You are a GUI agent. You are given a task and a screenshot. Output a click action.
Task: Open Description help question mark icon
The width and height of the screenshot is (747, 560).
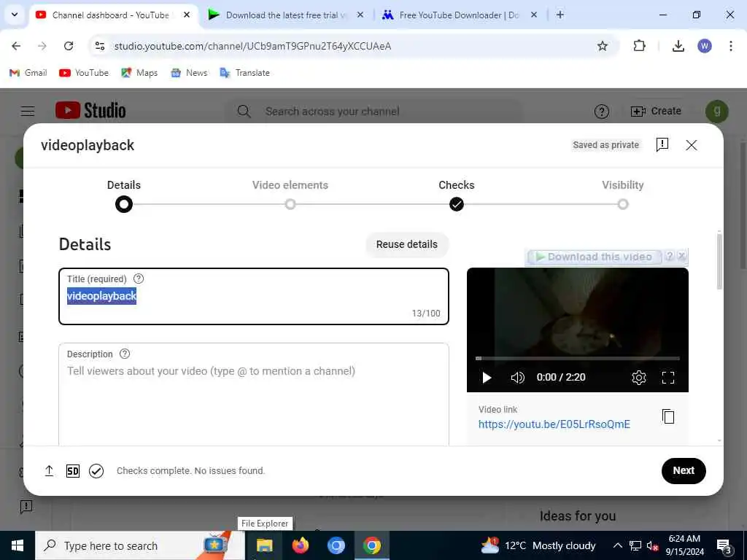tap(125, 354)
